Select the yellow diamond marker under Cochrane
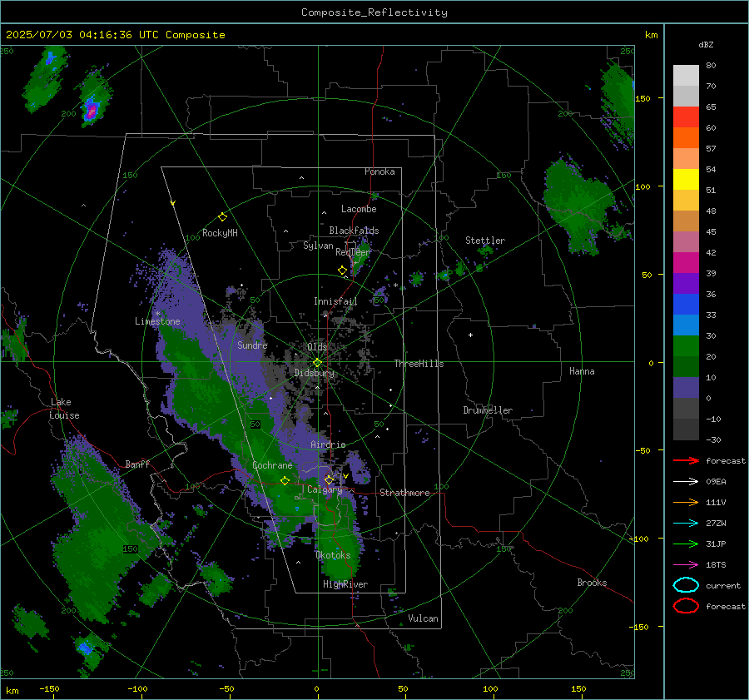 285,480
